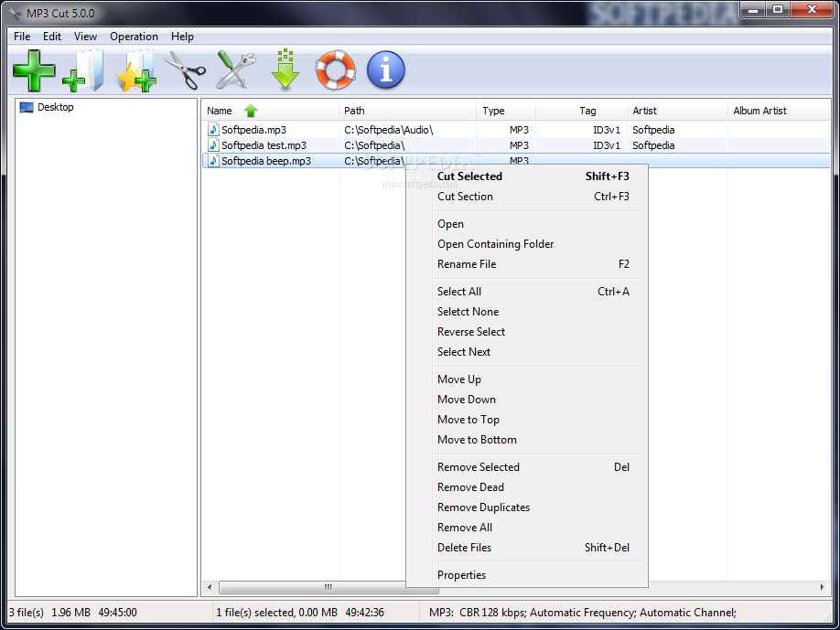Image resolution: width=840 pixels, height=630 pixels.
Task: Select the Softpedia test.mp3 file name
Action: click(264, 145)
